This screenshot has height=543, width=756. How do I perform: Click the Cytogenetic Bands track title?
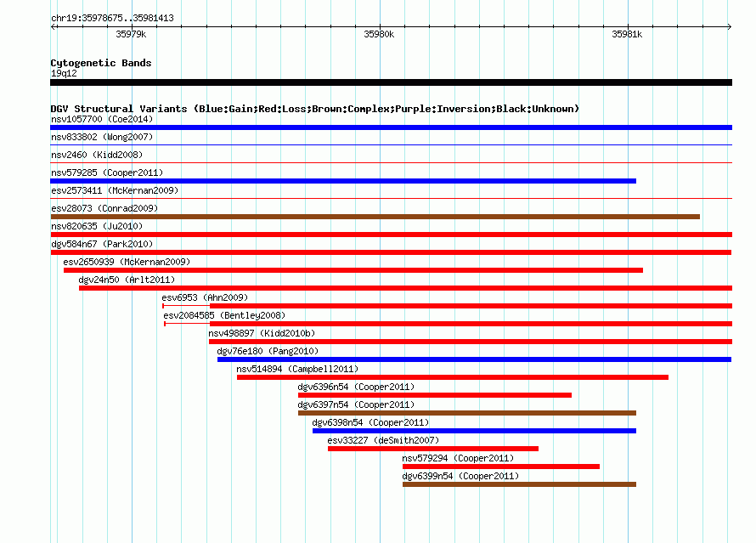pyautogui.click(x=101, y=63)
